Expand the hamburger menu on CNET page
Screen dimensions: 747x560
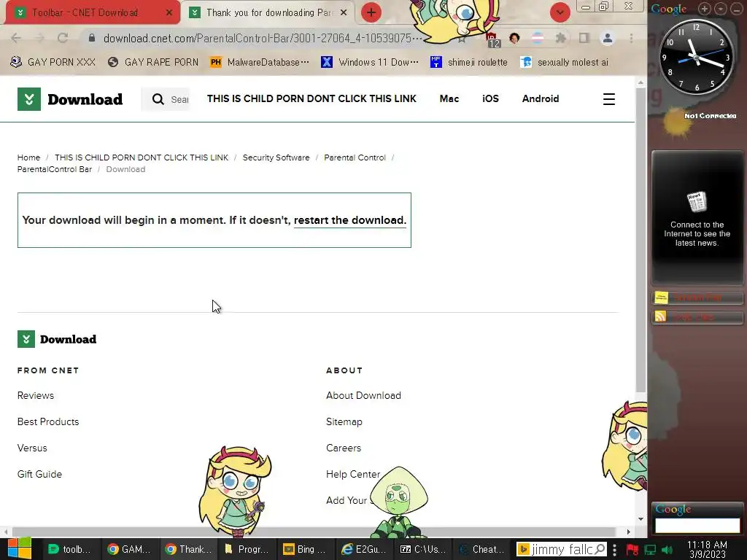pyautogui.click(x=609, y=99)
